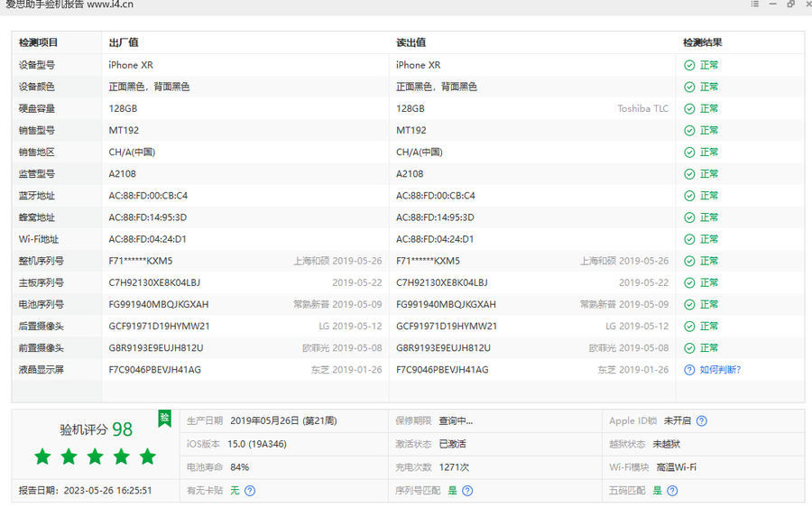This screenshot has width=812, height=517.
Task: Click the iOS版本 value 15.0 (19A346)
Action: click(257, 444)
